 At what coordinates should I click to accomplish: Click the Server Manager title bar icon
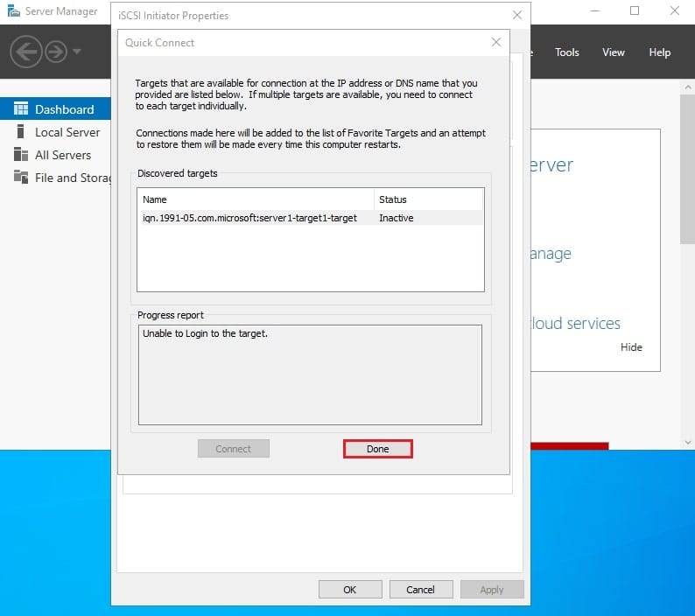(13, 10)
